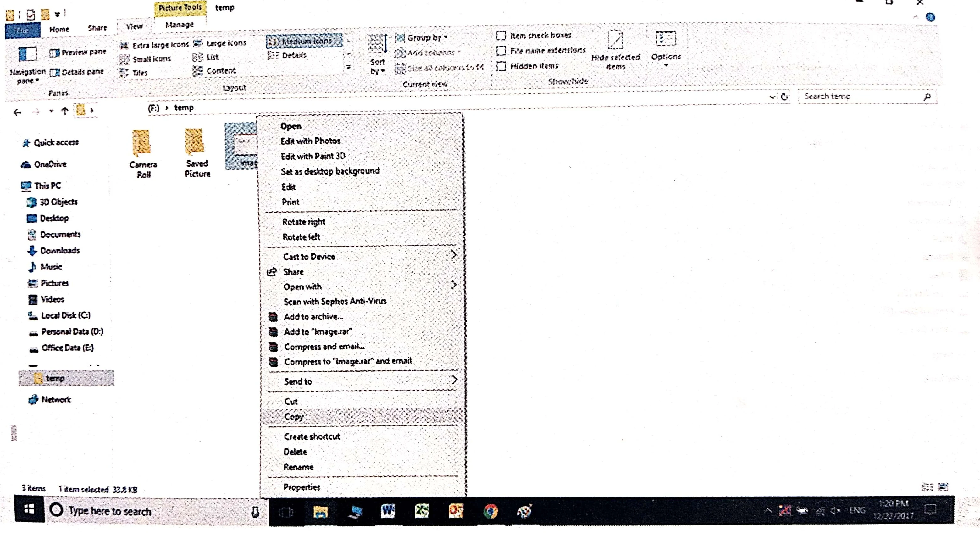Open Google Chrome from taskbar
980x533 pixels.
point(490,511)
